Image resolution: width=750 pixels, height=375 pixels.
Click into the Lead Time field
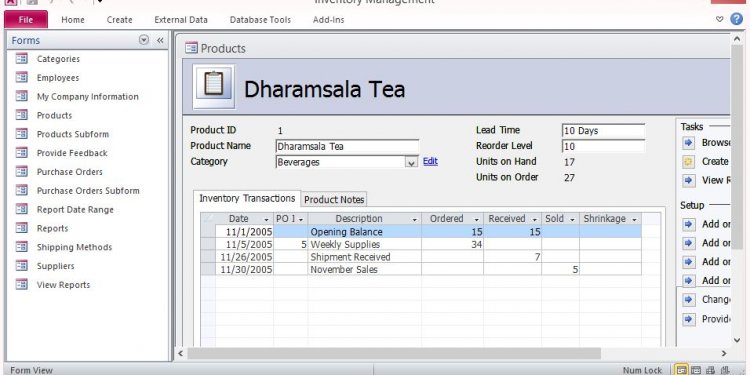pyautogui.click(x=604, y=131)
